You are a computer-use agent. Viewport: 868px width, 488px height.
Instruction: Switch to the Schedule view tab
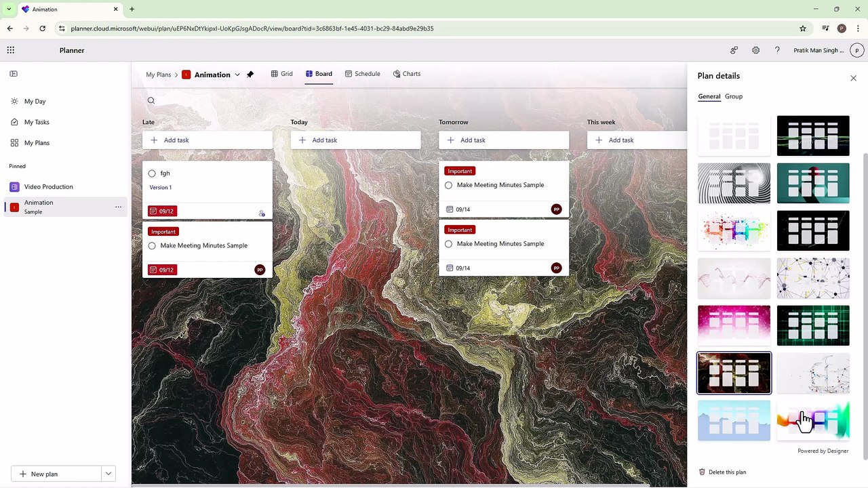click(x=362, y=74)
